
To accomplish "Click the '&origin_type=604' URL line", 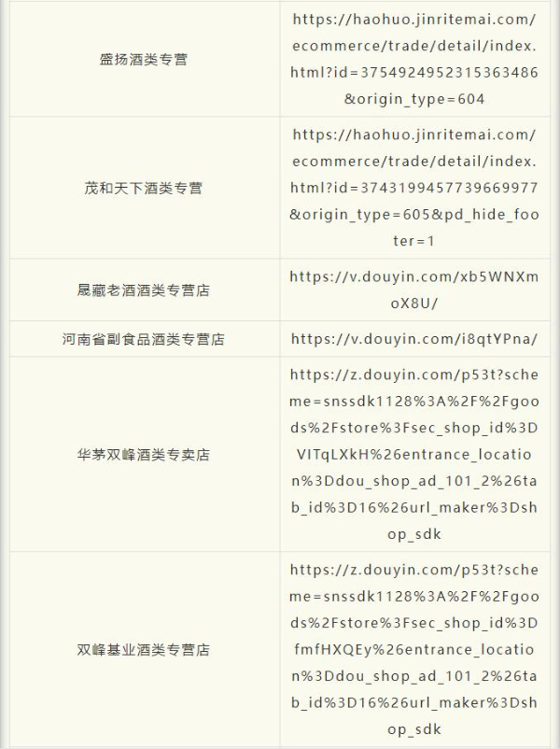I will (x=413, y=99).
